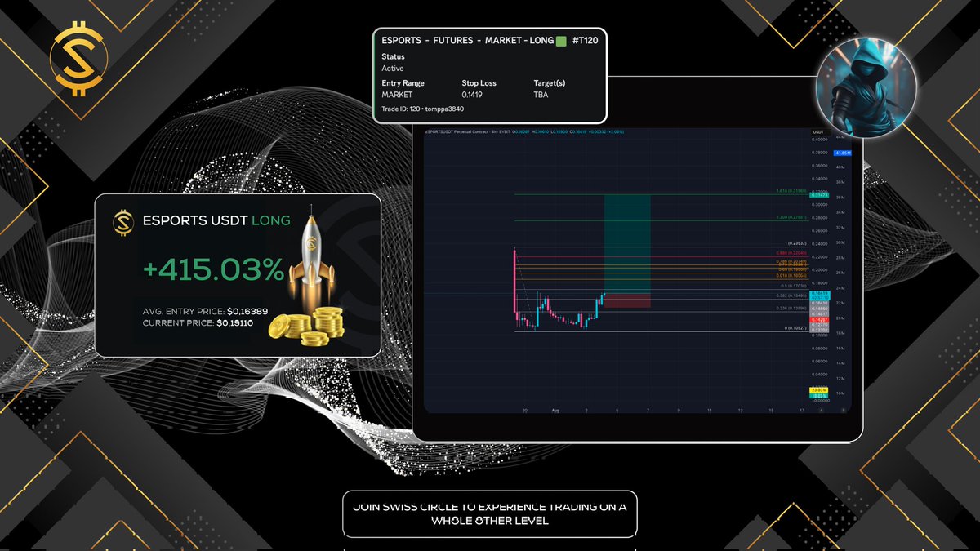Click the ESPORTSUSDT Perpetual Contract chart title
Image resolution: width=980 pixels, height=551 pixels.
coord(469,131)
